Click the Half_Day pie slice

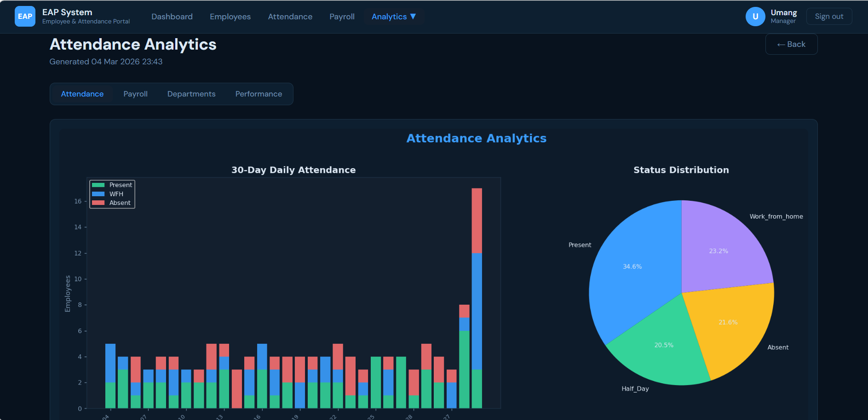pyautogui.click(x=665, y=344)
